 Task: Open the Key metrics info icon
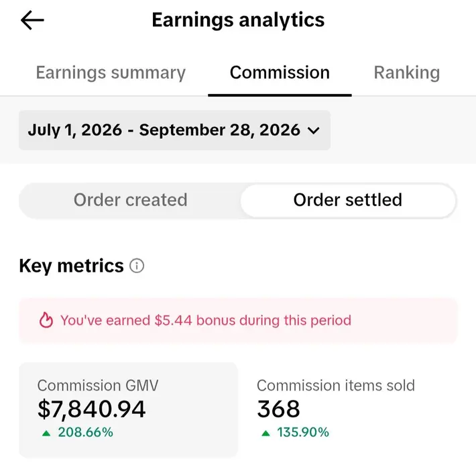click(137, 266)
